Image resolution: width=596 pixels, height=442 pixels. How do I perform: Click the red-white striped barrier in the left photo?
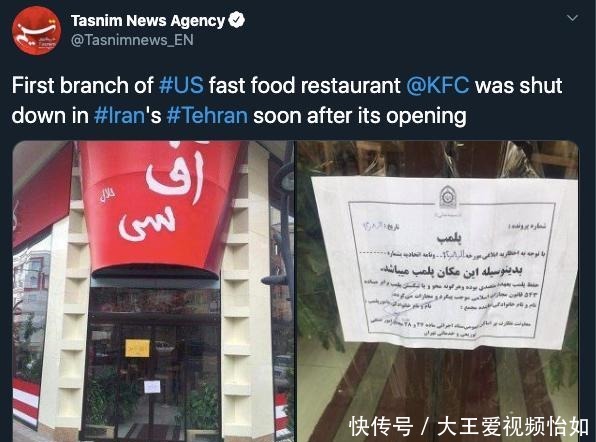point(26,402)
